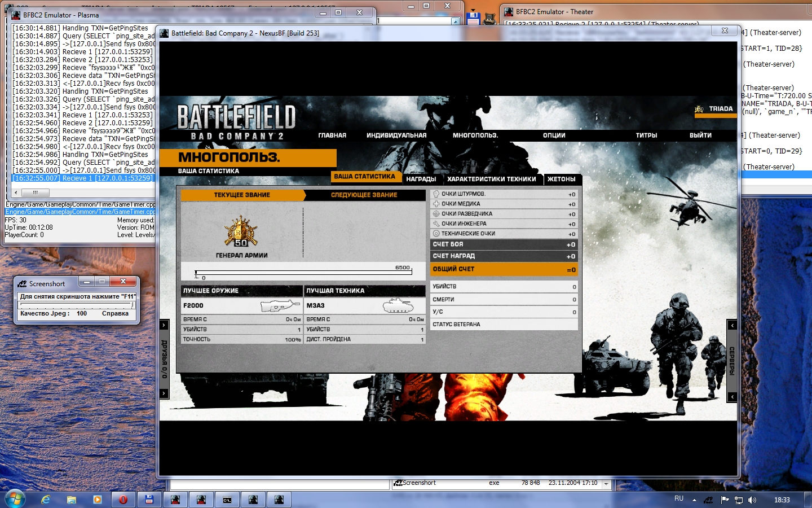Open the ТИТРЫ menu item
812x508 pixels.
[646, 135]
